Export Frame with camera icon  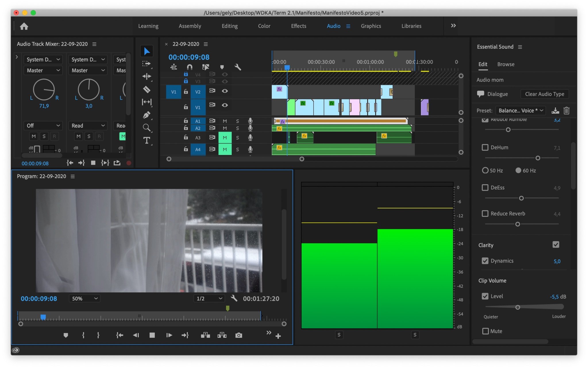(x=239, y=335)
